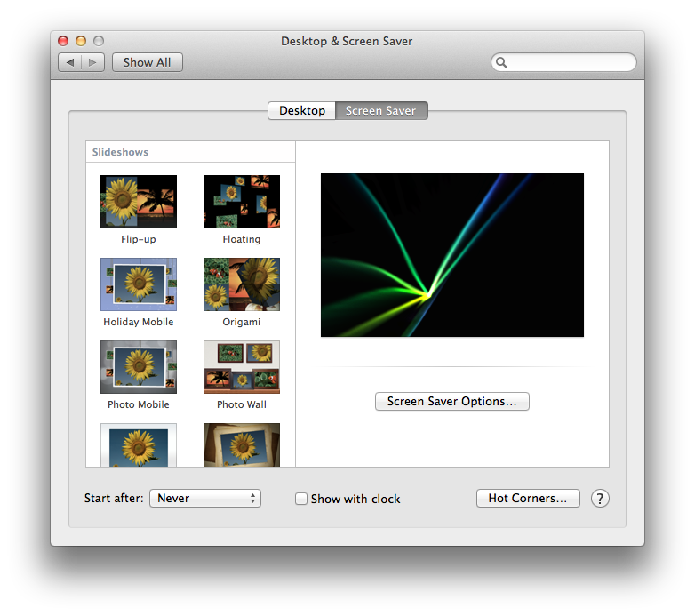
Task: Open Screen Saver Options
Action: [x=452, y=401]
